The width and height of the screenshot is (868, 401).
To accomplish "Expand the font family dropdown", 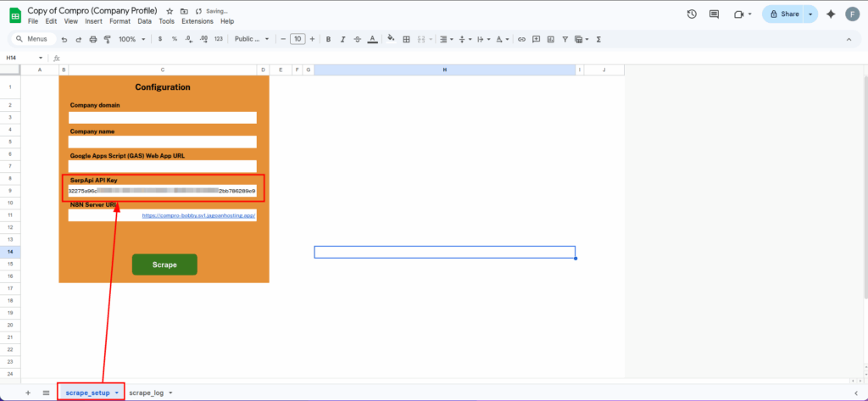I will click(252, 39).
